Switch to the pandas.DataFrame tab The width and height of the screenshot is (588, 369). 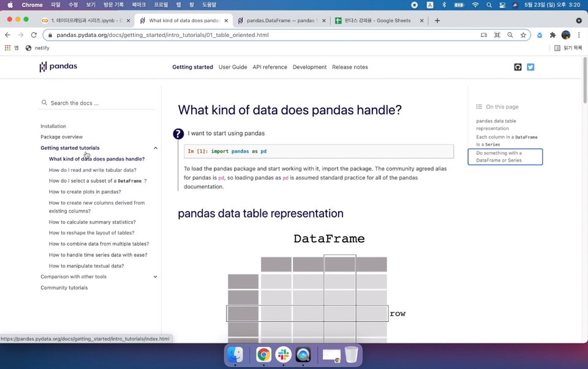coord(282,21)
